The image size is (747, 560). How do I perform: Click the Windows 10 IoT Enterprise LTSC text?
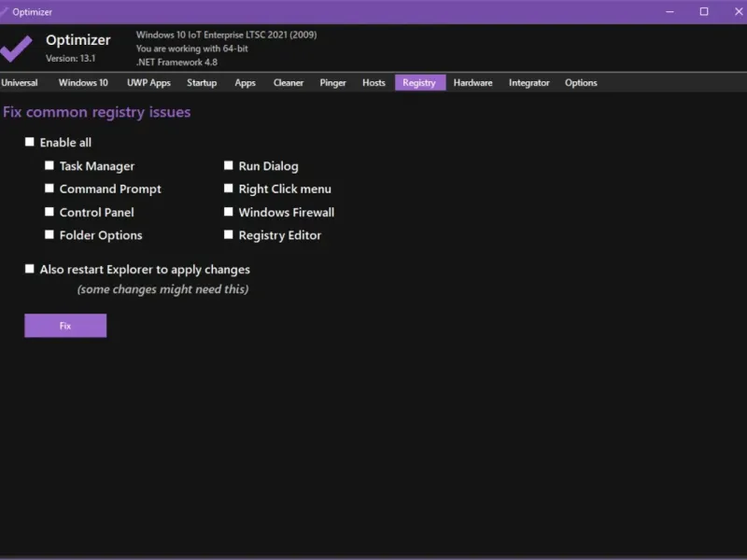coord(226,35)
